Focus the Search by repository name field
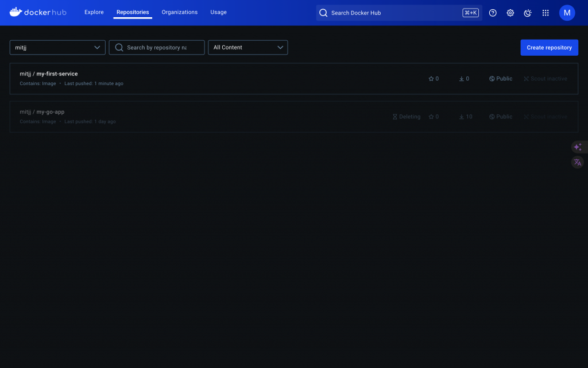The image size is (588, 368). [x=157, y=47]
